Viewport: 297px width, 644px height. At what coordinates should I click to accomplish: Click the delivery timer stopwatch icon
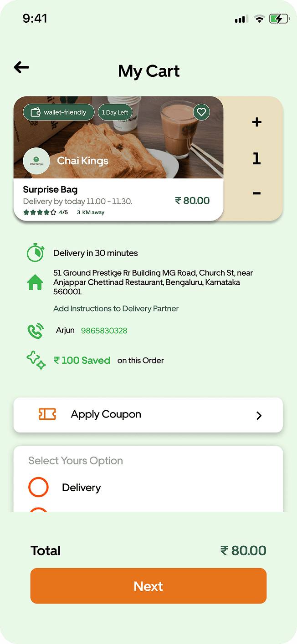click(x=36, y=252)
